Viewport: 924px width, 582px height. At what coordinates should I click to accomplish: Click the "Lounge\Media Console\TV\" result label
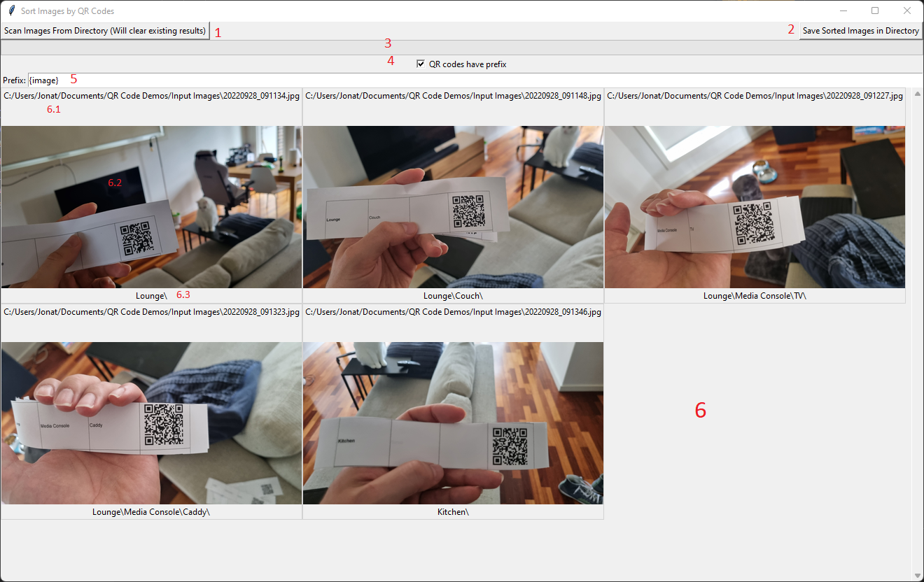point(755,296)
